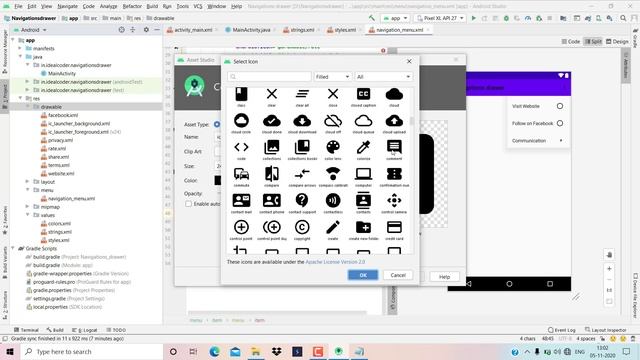Launch Microsoft Edge from the taskbar
This screenshot has width=640, height=360.
(x=214, y=351)
